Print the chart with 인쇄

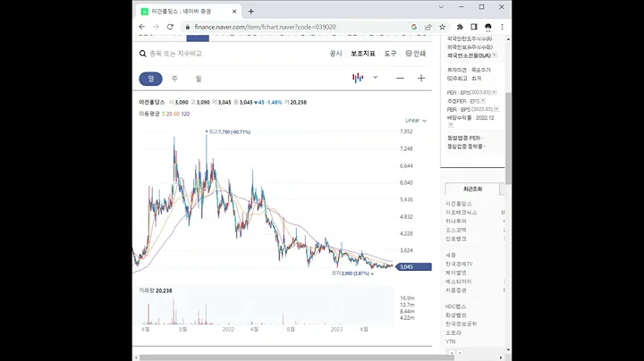[416, 54]
